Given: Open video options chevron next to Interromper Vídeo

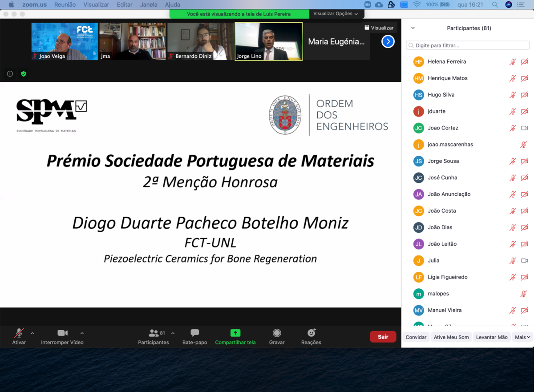Looking at the screenshot, I should pyautogui.click(x=82, y=333).
